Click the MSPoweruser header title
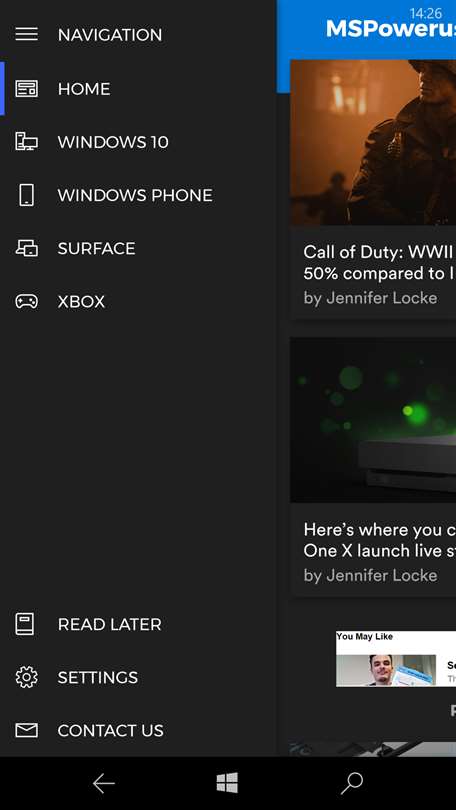The width and height of the screenshot is (456, 810). [x=391, y=29]
